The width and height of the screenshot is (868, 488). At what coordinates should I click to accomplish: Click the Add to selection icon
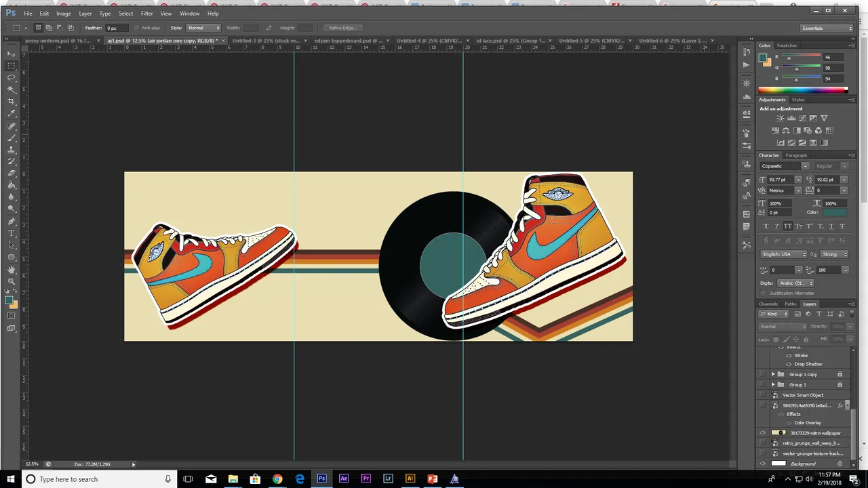coord(49,28)
